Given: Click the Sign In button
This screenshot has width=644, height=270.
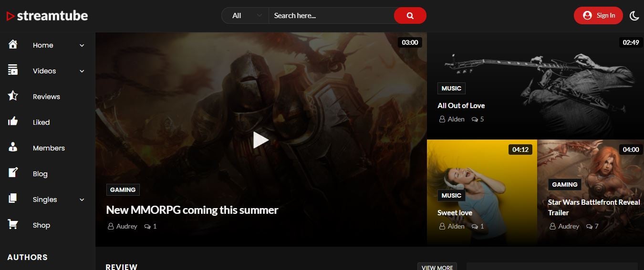Looking at the screenshot, I should coord(598,16).
